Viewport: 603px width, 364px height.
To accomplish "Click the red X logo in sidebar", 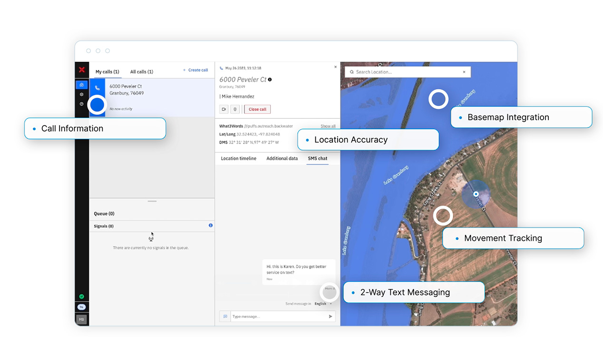I will click(82, 70).
